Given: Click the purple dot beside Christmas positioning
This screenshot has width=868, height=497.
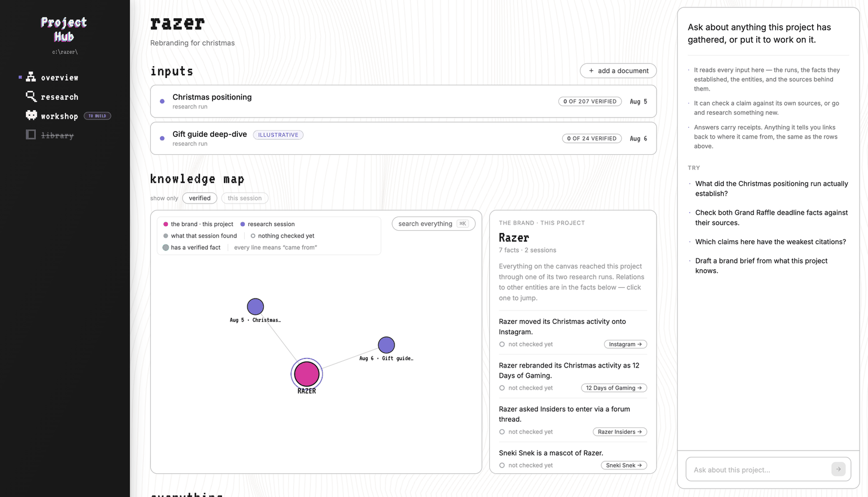Looking at the screenshot, I should coord(162,101).
